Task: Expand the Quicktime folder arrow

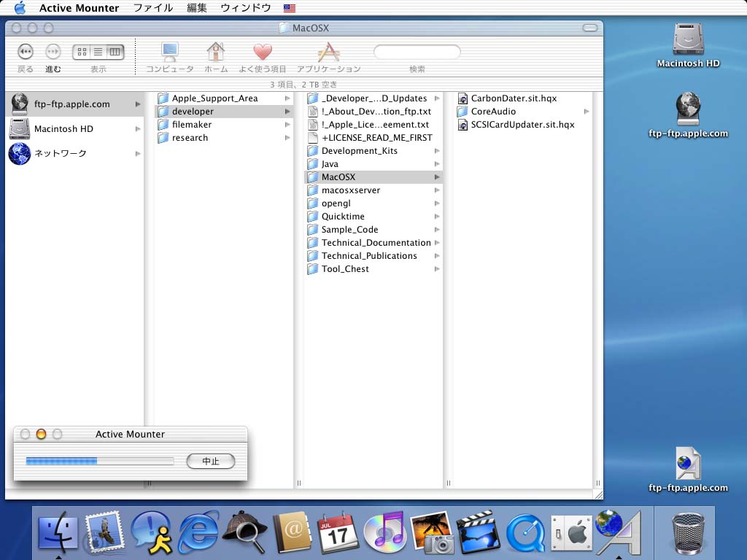Action: click(x=437, y=216)
